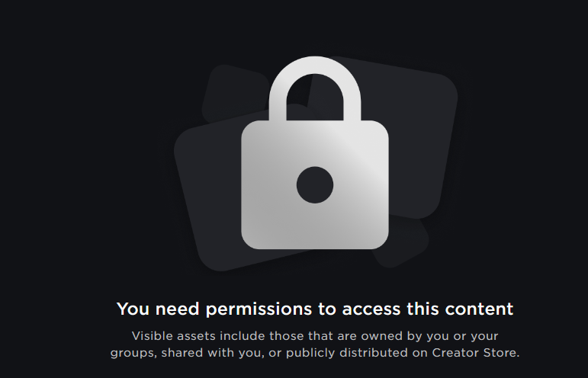The image size is (588, 378).
Task: Click the word 'include' in the description
Action: tap(243, 336)
